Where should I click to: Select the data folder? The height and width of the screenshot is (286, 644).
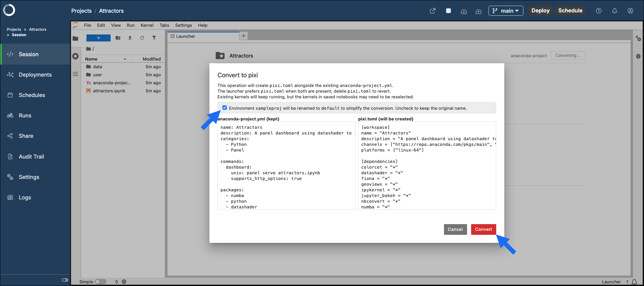(x=123, y=67)
